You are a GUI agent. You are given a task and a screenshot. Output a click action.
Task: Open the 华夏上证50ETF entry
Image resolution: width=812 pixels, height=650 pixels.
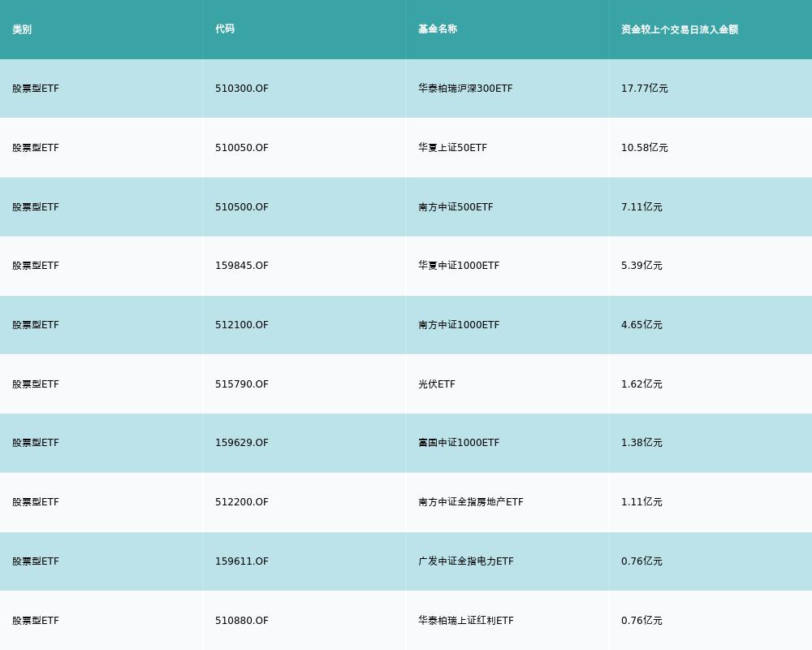pos(452,148)
